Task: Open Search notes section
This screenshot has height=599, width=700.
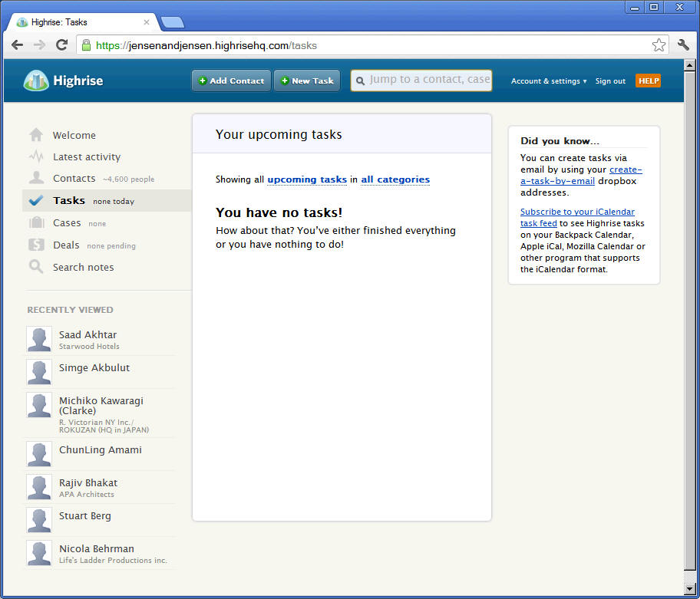Action: (83, 267)
